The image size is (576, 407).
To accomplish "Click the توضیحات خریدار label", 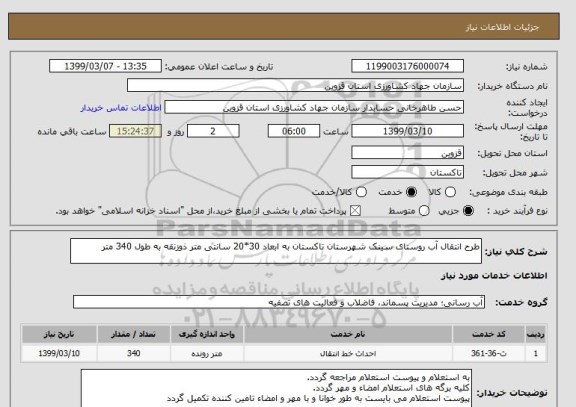I will [512, 393].
